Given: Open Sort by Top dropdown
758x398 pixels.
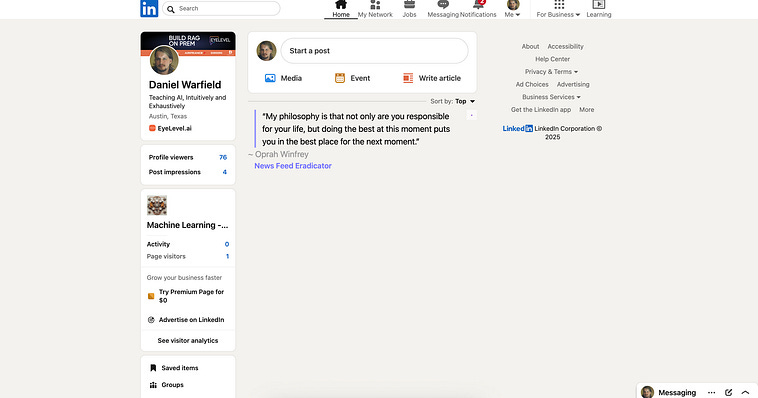Looking at the screenshot, I should 465,101.
